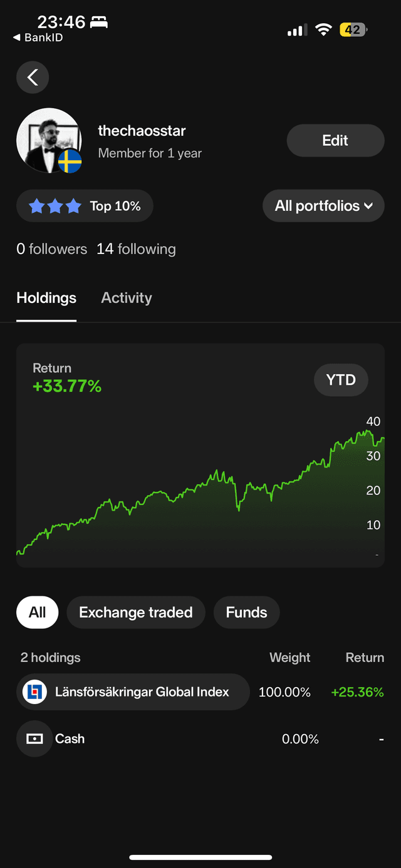
Task: Enable the Exchange traded filter
Action: pos(135,612)
